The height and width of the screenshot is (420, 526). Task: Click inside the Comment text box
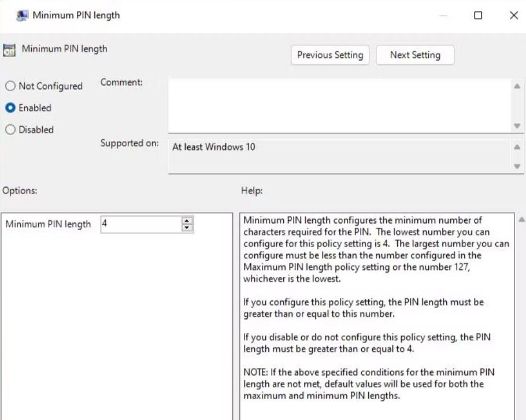pyautogui.click(x=338, y=105)
